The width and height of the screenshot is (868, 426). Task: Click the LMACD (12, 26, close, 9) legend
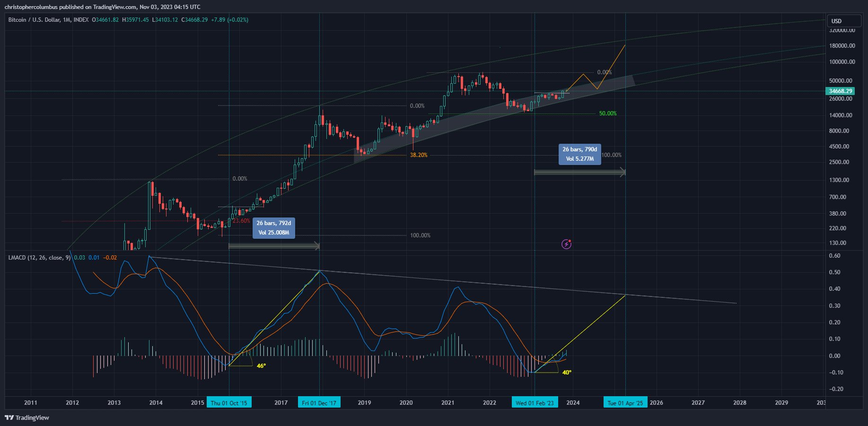39,258
